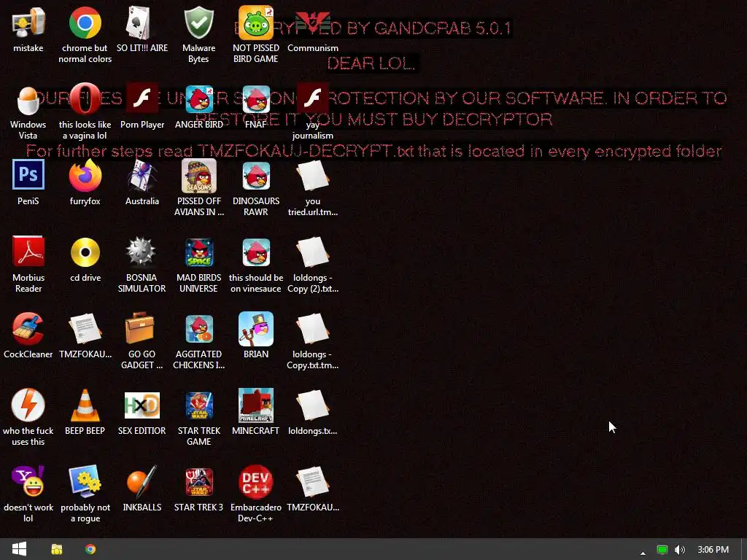Open File Explorer from the taskbar
747x560 pixels.
(x=57, y=549)
